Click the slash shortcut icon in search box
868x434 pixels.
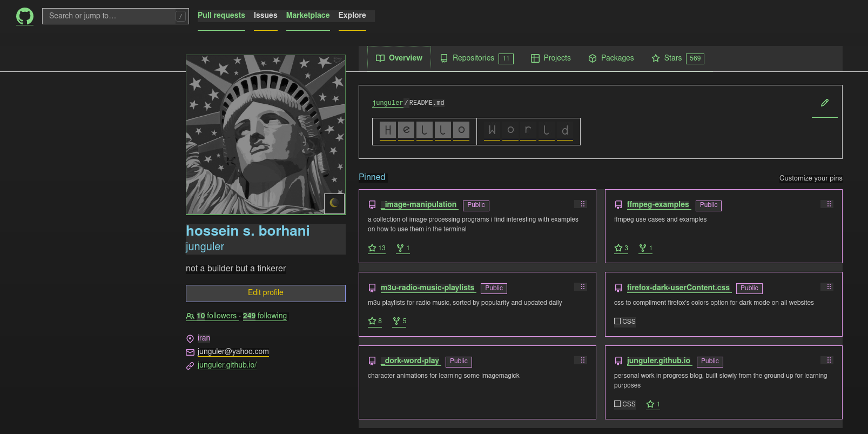click(x=180, y=16)
